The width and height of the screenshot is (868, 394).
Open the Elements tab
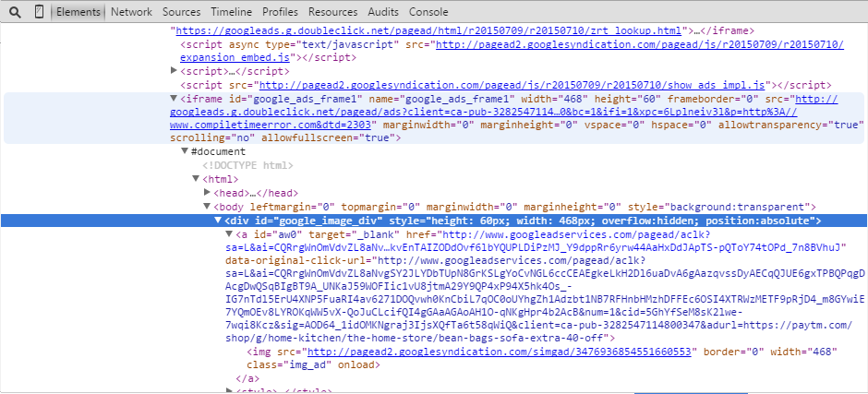[x=78, y=12]
